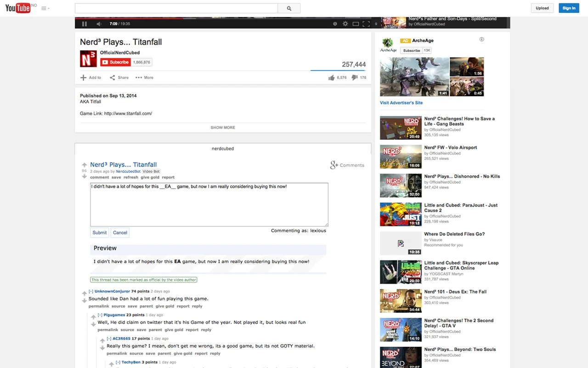
Task: Expand description with SHOW MORE
Action: (223, 127)
